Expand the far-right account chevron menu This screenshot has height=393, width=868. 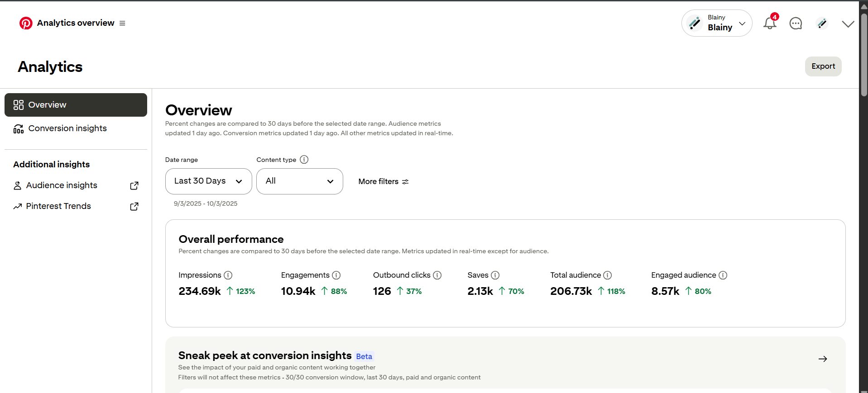click(x=848, y=24)
